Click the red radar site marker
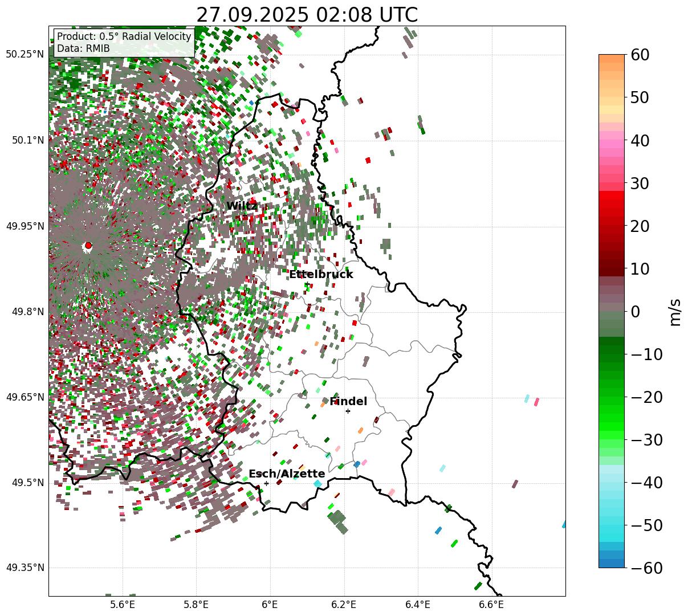 coord(88,246)
